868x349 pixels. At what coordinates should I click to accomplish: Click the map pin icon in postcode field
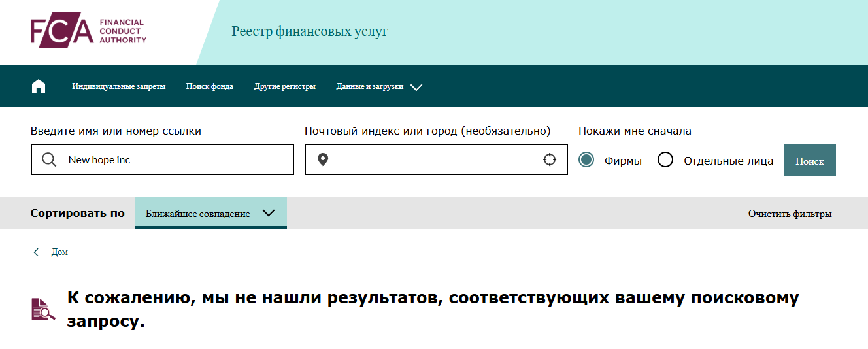tap(322, 160)
